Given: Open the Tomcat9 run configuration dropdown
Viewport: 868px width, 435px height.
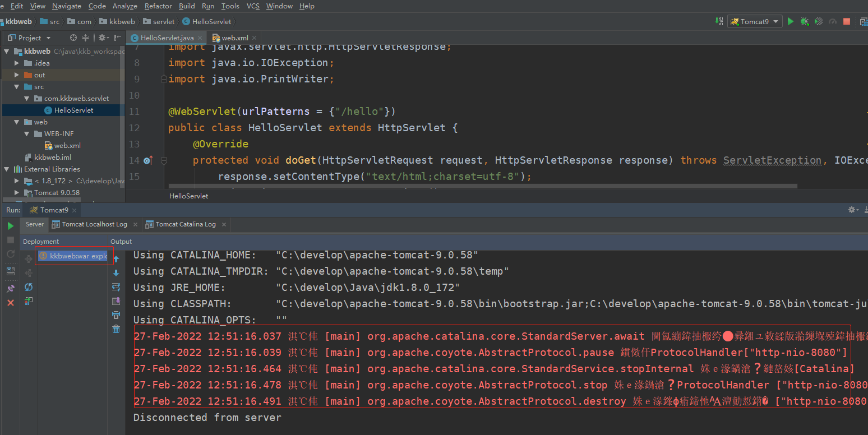Looking at the screenshot, I should pos(755,21).
